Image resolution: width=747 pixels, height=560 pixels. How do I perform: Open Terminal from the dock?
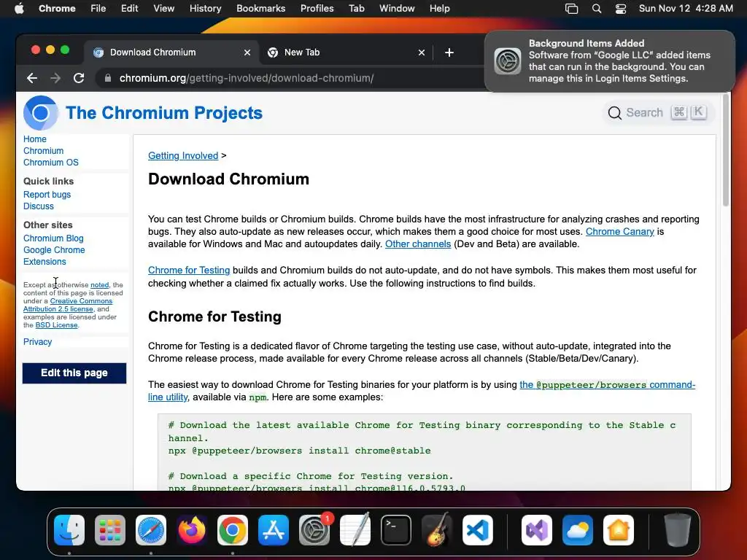tap(396, 530)
